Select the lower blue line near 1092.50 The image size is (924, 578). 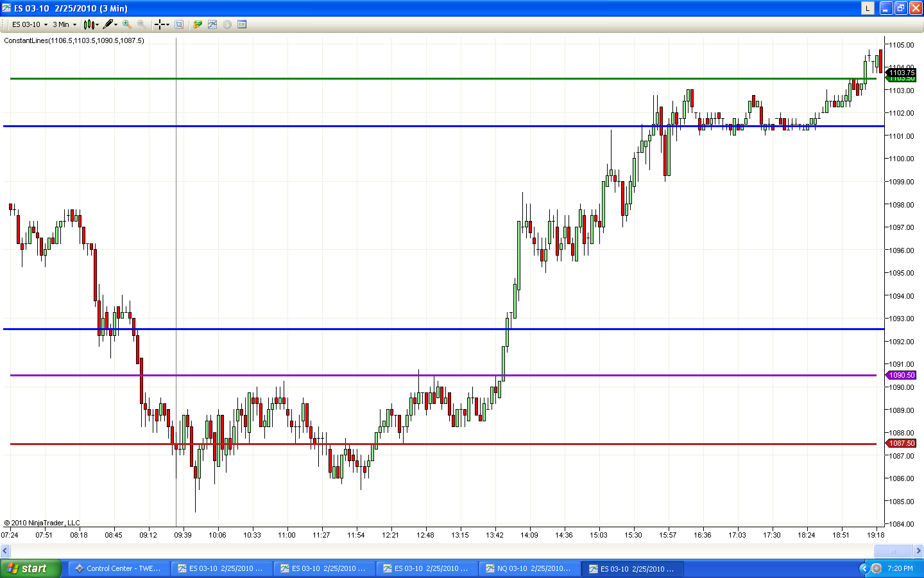(x=443, y=329)
